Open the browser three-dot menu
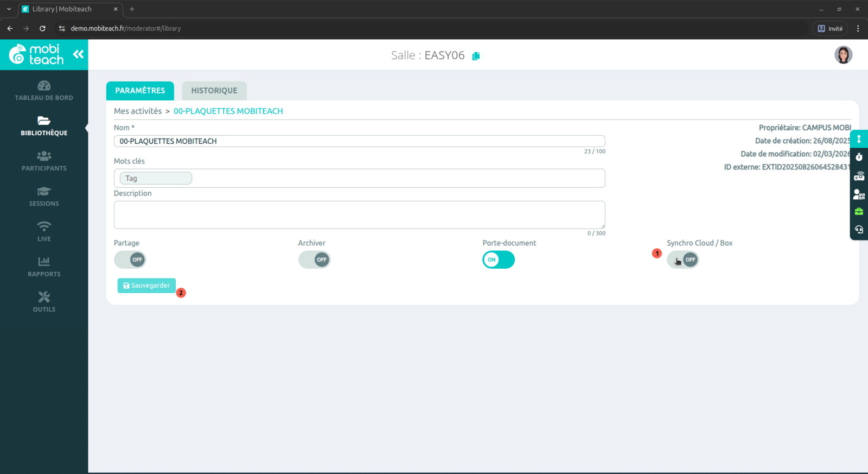Screen dimensions: 868x474 [x=858, y=28]
